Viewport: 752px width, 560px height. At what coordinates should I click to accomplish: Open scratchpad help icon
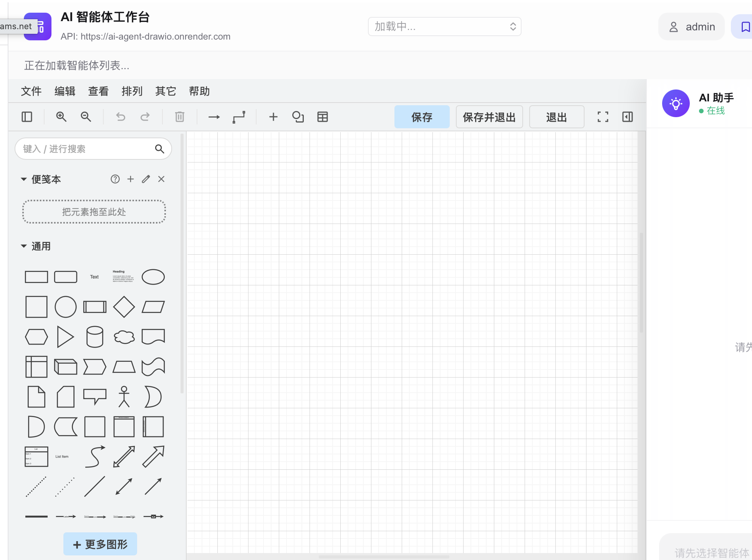(115, 179)
